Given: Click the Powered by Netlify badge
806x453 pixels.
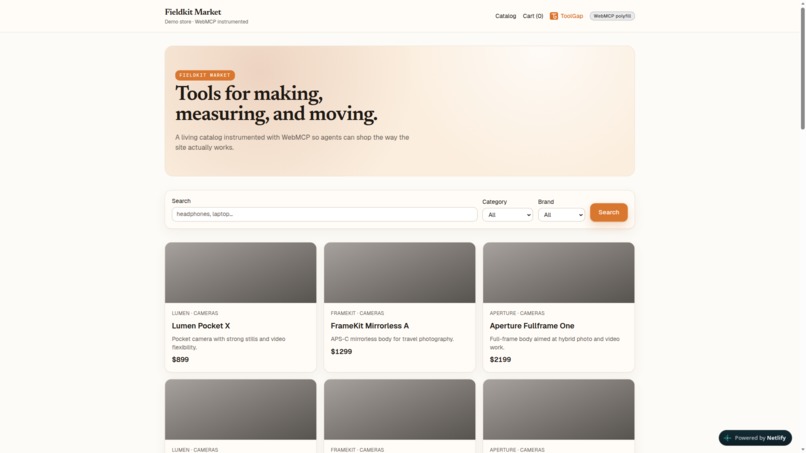Looking at the screenshot, I should click(755, 438).
